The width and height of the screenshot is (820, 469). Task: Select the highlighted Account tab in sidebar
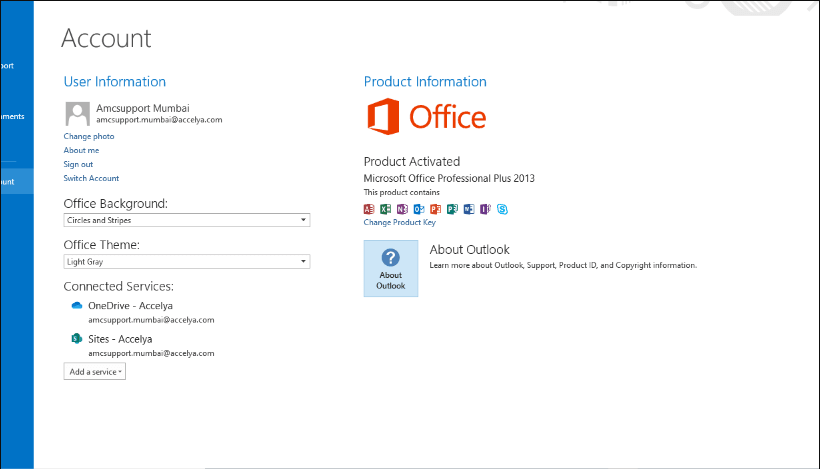pyautogui.click(x=16, y=181)
